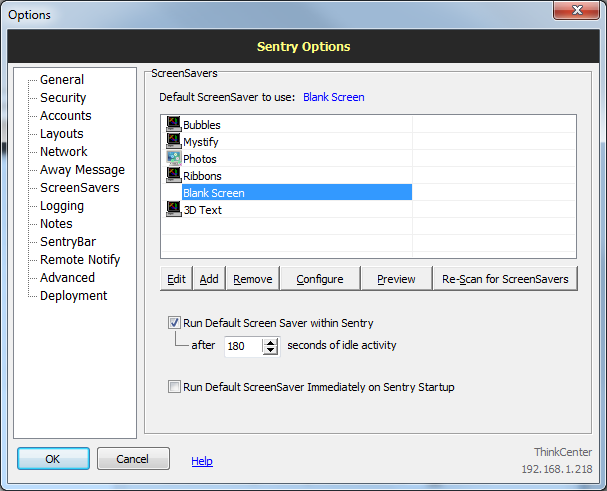Select the Photos screensaver icon
607x491 pixels.
173,158
